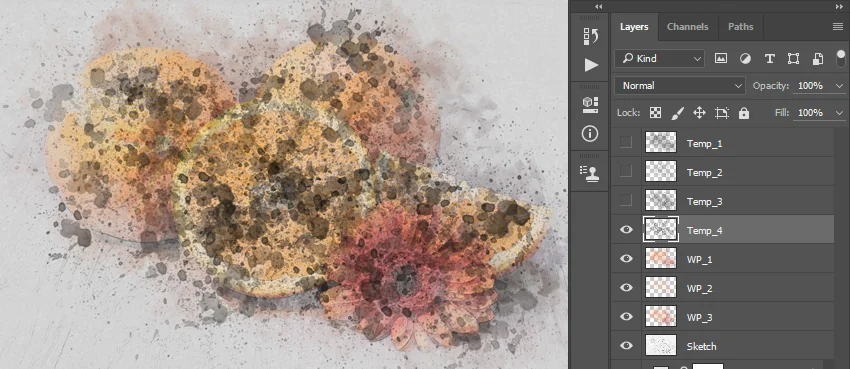This screenshot has height=369, width=850.
Task: Select the Temp_2 layer thumbnail
Action: (x=661, y=171)
